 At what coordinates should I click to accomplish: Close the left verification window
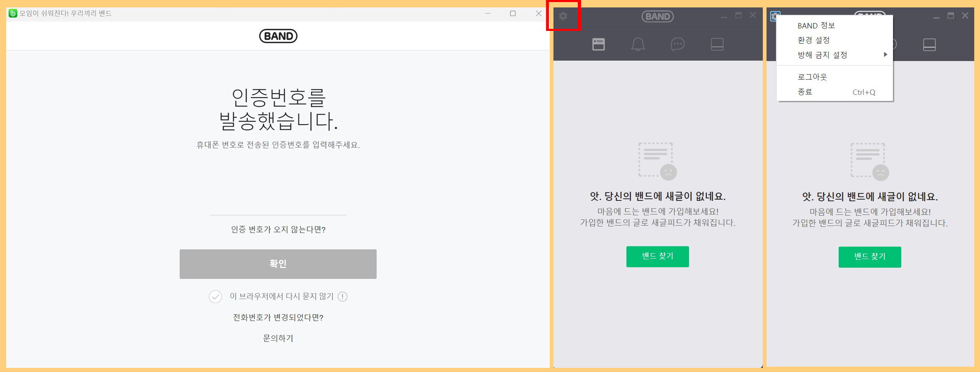[538, 13]
